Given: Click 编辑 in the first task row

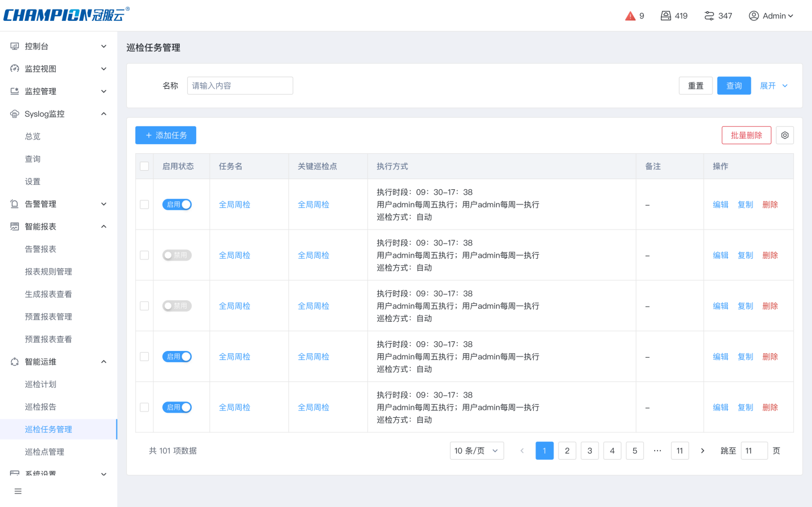Looking at the screenshot, I should 720,204.
